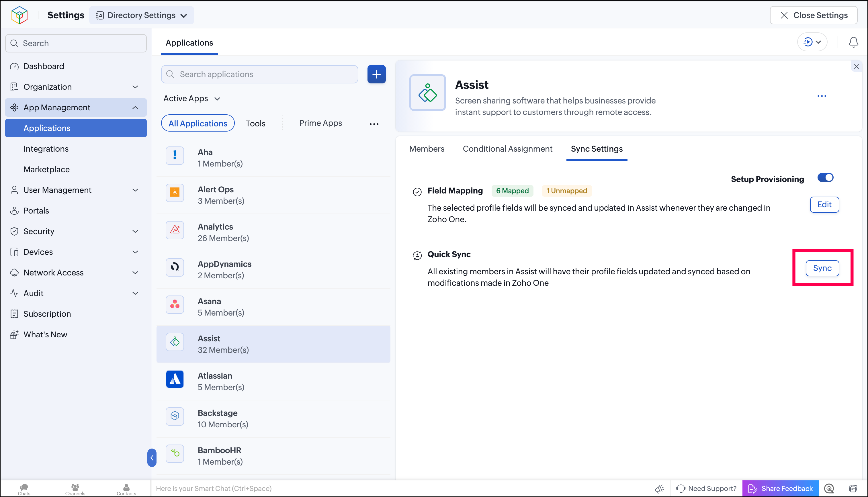
Task: Open the Backstage application icon
Action: [175, 416]
